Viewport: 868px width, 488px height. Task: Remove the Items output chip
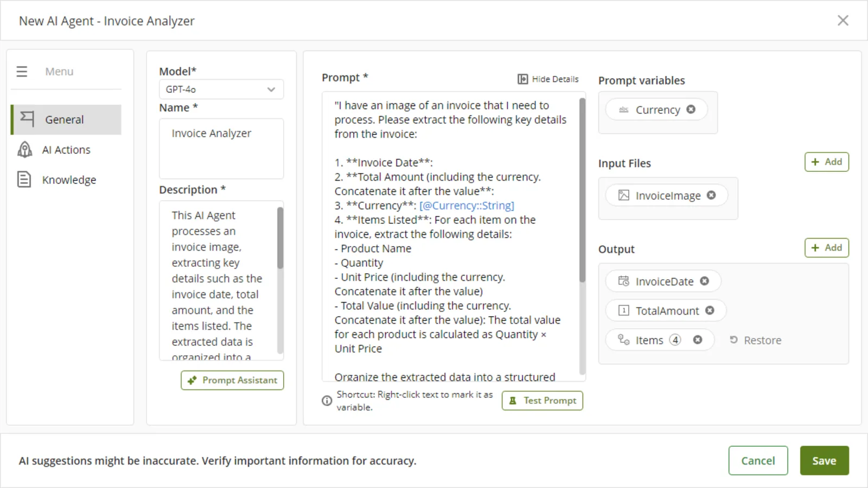[x=698, y=340]
